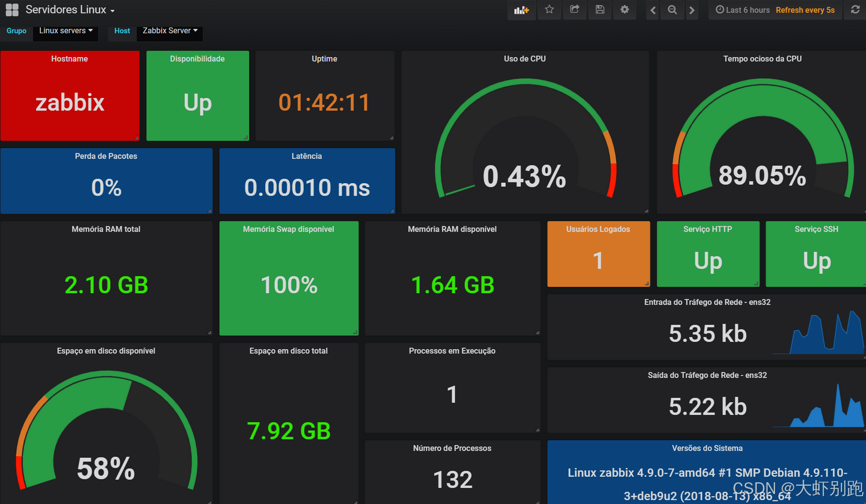
Task: Click Processos em Execução panel title
Action: [x=452, y=351]
